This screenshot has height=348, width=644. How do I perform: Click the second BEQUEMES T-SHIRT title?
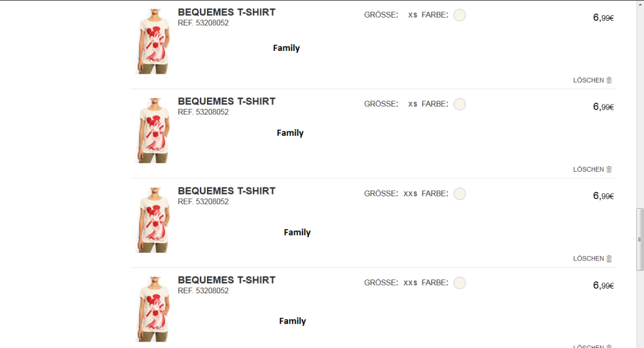[x=226, y=101]
